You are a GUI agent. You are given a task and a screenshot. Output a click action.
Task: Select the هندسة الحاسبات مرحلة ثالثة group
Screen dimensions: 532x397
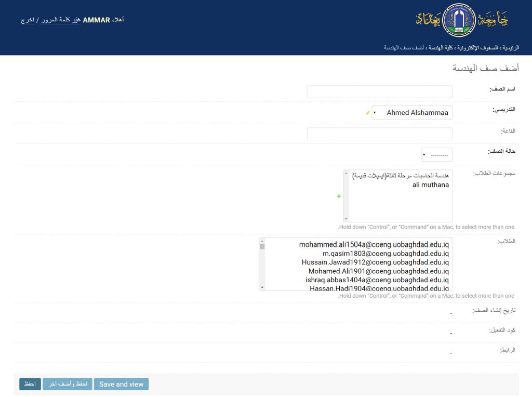tap(400, 176)
